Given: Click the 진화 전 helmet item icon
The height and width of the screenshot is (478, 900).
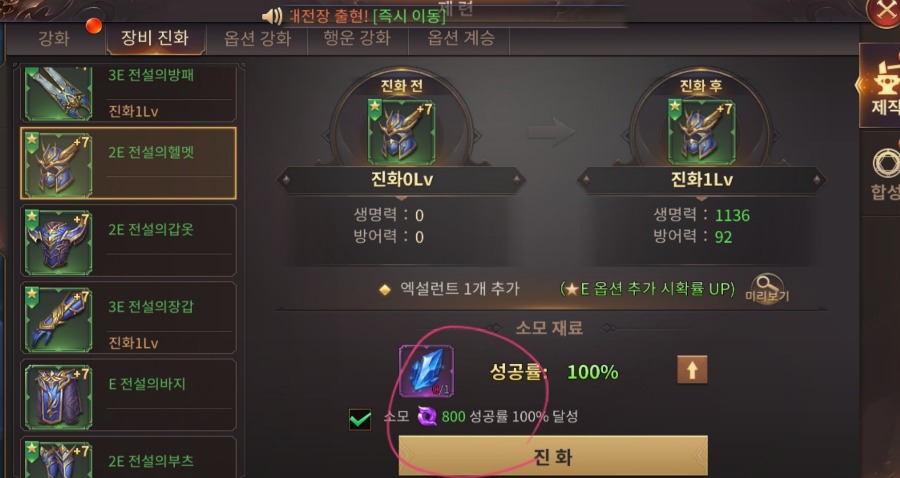Looking at the screenshot, I should tap(401, 131).
